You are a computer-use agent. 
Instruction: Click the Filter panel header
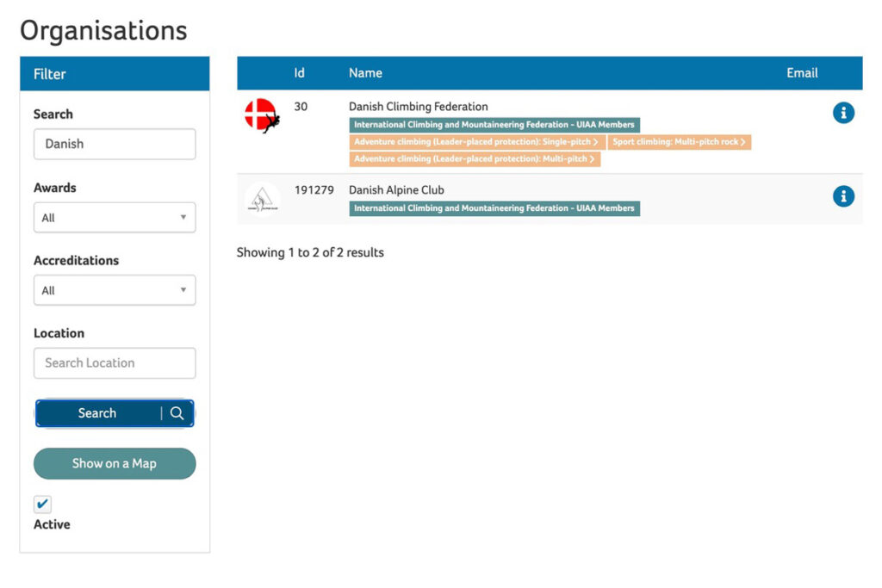coord(115,74)
